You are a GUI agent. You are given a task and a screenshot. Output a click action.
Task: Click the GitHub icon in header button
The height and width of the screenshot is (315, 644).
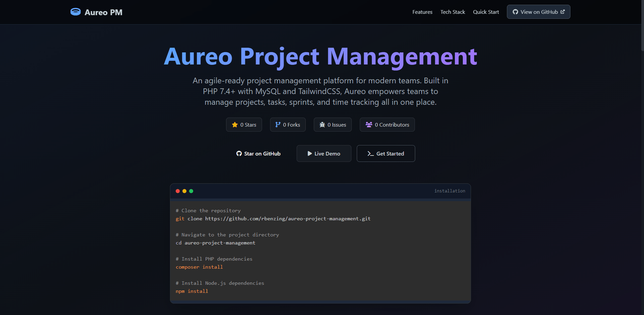(515, 12)
